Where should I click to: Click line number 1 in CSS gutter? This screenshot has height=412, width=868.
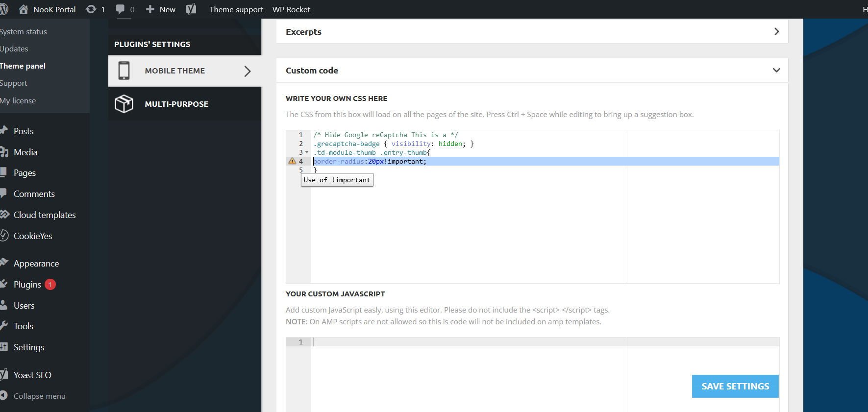(x=301, y=135)
